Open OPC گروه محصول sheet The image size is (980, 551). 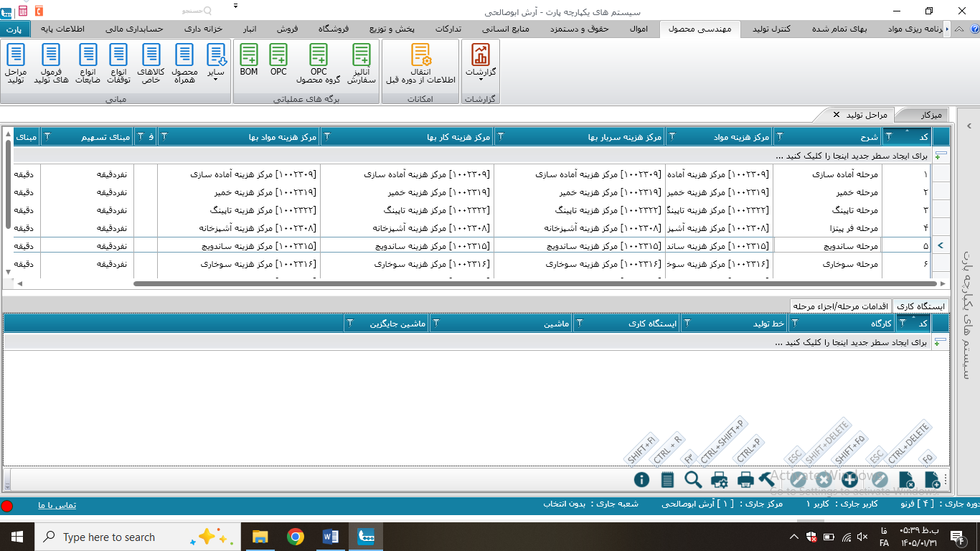(318, 64)
